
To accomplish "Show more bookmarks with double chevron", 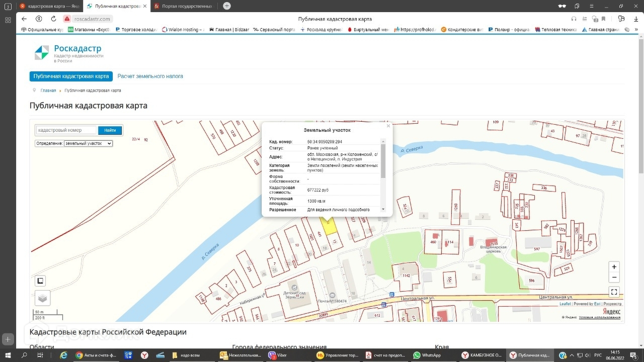I will (x=636, y=30).
